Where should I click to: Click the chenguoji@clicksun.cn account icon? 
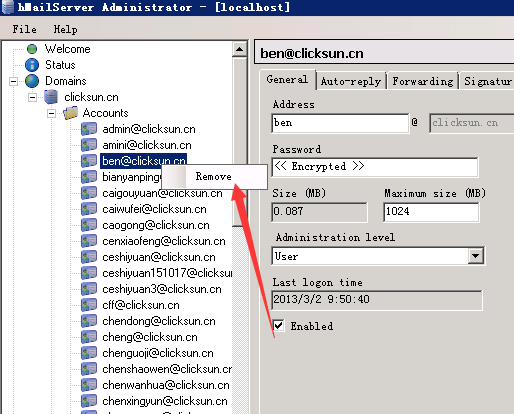[x=89, y=353]
